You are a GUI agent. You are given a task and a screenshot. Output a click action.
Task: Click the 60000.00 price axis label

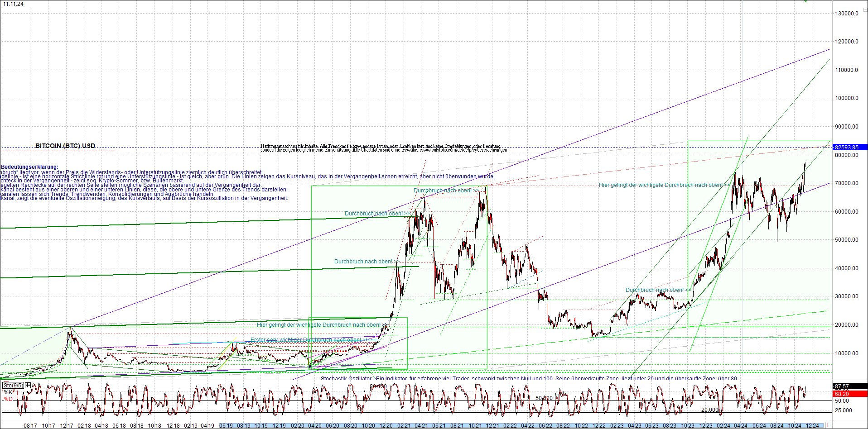(847, 212)
